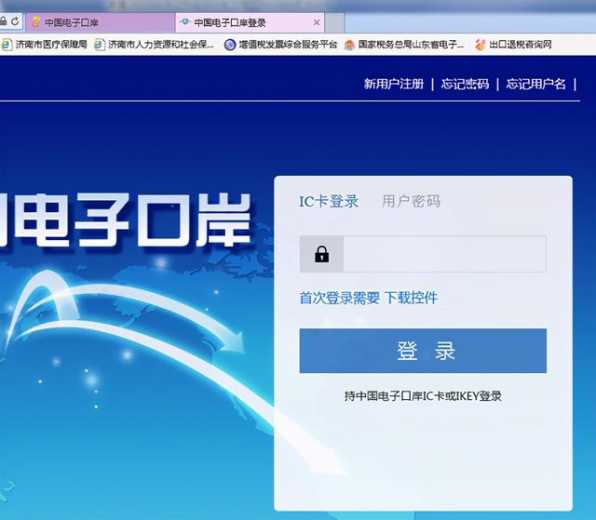Screen dimensions: 596x520
Task: Open the 出口退税咨询网 bookmark
Action: pyautogui.click(x=514, y=44)
